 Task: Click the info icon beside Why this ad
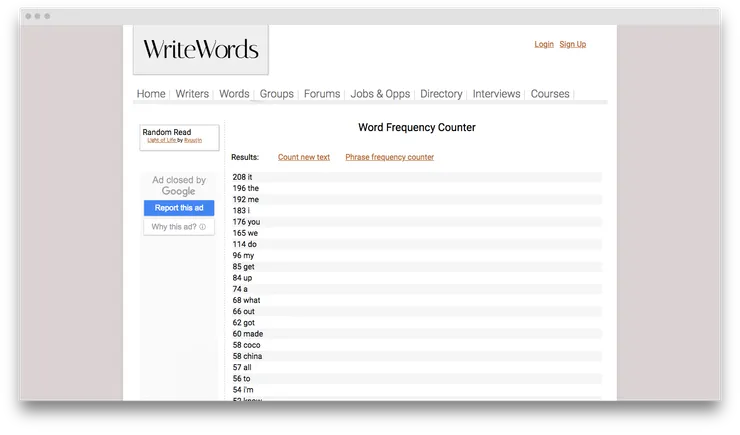coord(202,227)
